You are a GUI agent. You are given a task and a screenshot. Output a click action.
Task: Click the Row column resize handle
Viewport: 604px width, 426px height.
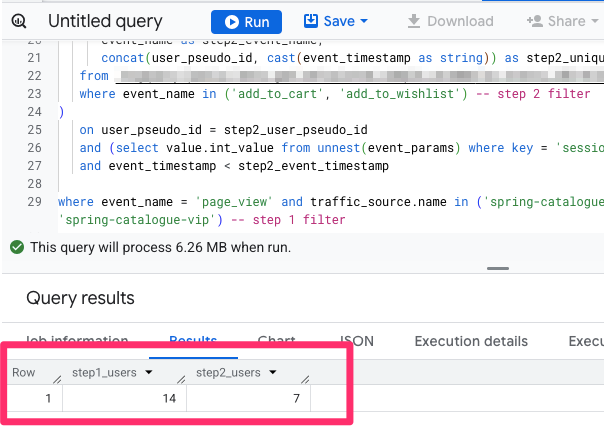[57, 379]
